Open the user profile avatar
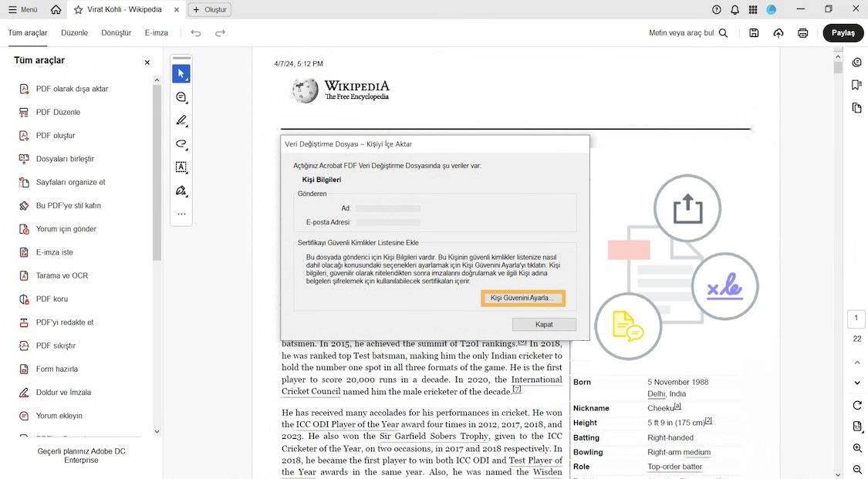Image resolution: width=868 pixels, height=479 pixels. pos(771,9)
